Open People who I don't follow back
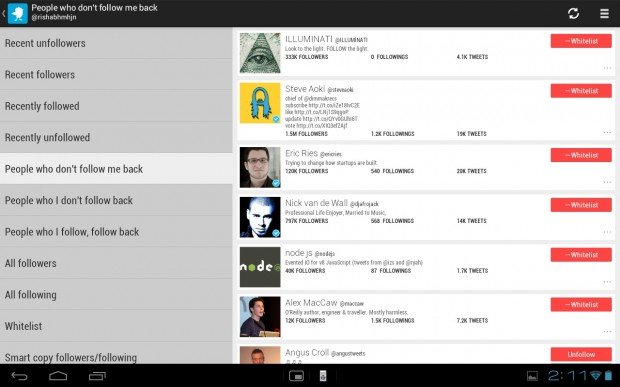Viewport: 620px width, 387px height. [116, 200]
